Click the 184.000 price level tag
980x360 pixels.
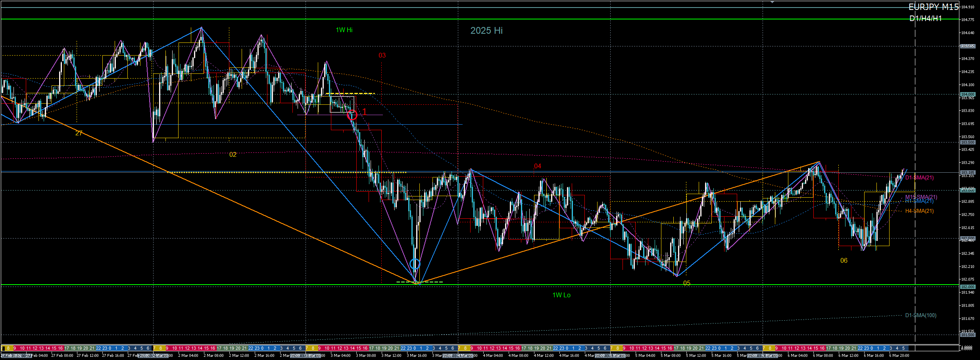point(967,94)
